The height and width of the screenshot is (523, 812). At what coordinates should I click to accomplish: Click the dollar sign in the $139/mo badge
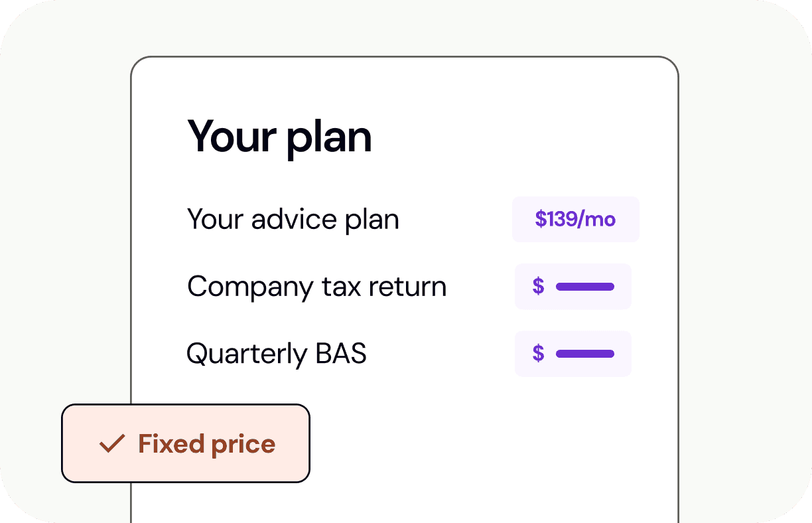click(541, 220)
